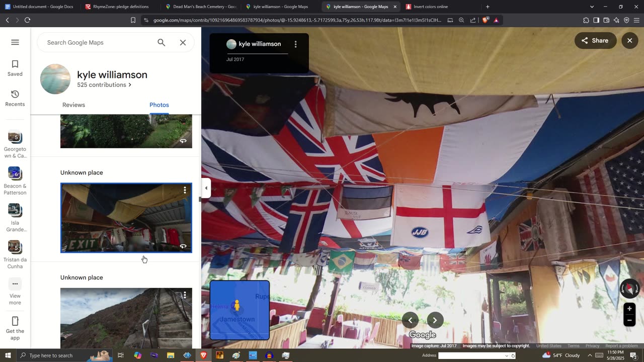The width and height of the screenshot is (644, 362).
Task: Click the taskbar search box
Action: click(x=65, y=355)
